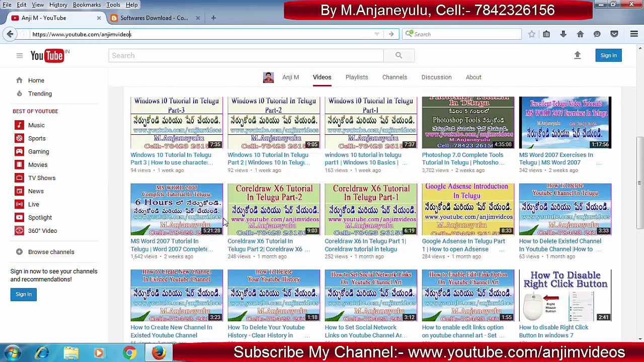Open the How to Delete Existed Youtube Channel title
Viewport: 644px width, 362px height.
[560, 245]
